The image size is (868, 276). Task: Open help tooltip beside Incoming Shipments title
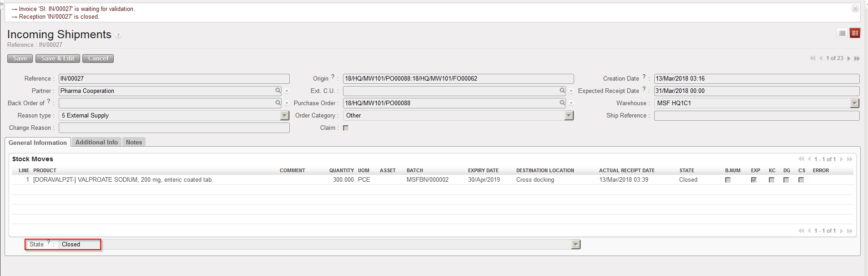pos(118,36)
